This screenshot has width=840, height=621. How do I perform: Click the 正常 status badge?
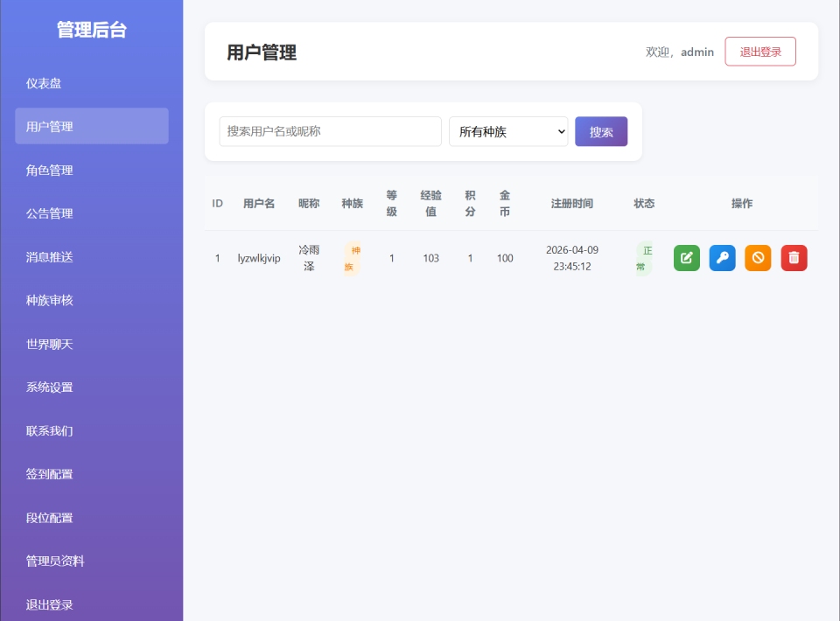(x=644, y=258)
